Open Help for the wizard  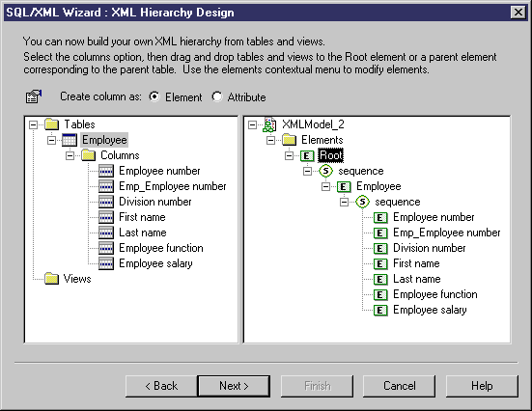pyautogui.click(x=482, y=386)
